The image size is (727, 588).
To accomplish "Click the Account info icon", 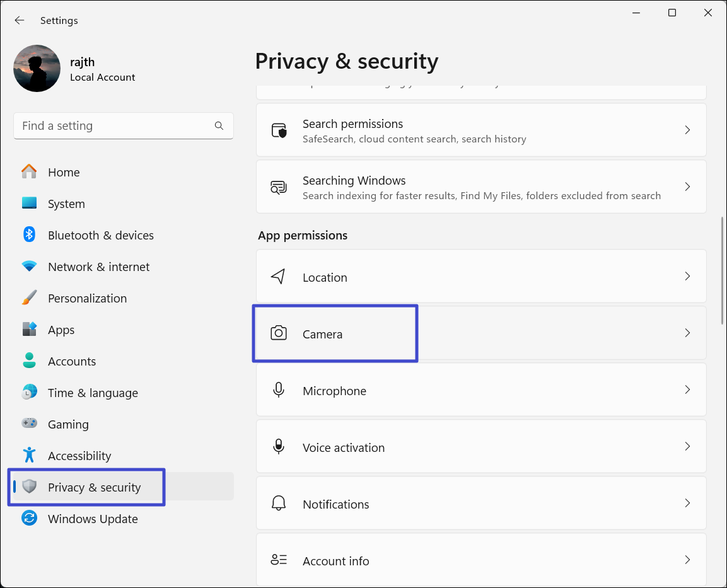I will [x=278, y=560].
